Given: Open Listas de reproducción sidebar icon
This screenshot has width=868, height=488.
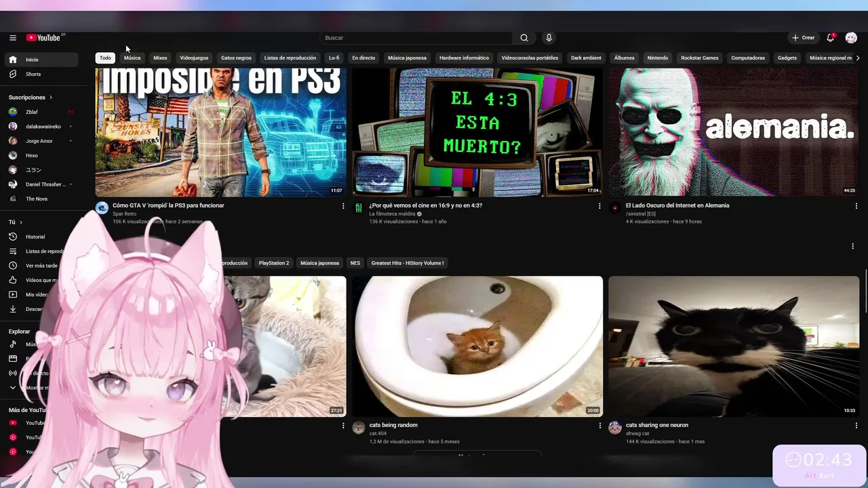Looking at the screenshot, I should click(x=12, y=251).
